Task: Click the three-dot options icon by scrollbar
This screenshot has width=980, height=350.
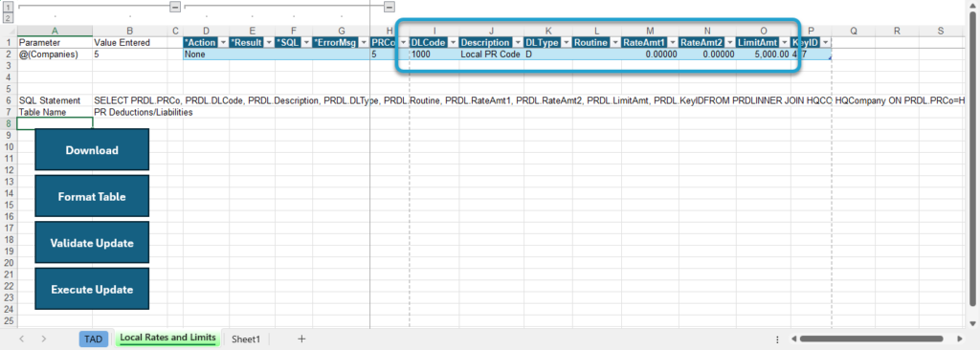Action: [x=777, y=339]
